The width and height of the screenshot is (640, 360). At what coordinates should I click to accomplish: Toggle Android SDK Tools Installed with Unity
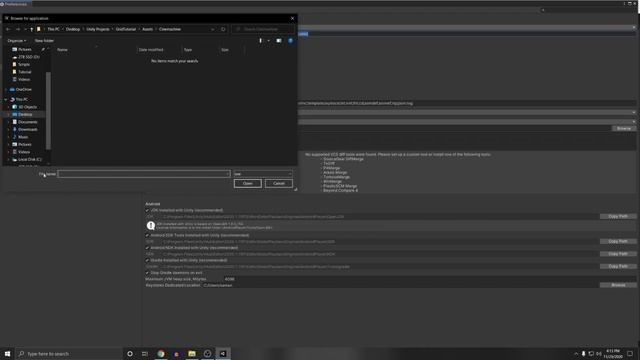(147, 236)
